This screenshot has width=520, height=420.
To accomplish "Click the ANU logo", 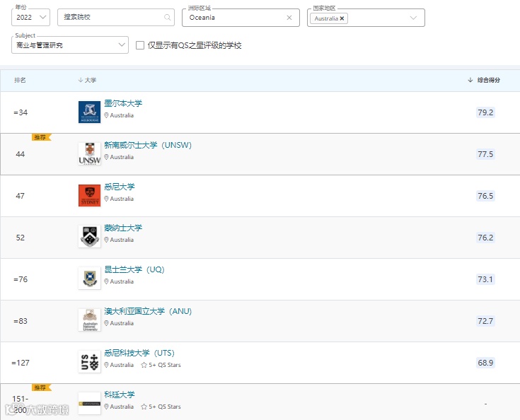I will pos(90,320).
